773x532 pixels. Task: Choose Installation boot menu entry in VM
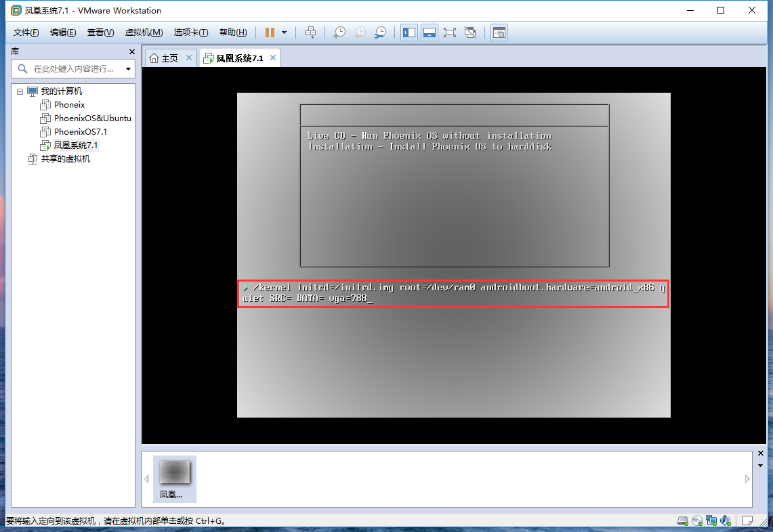coord(430,146)
